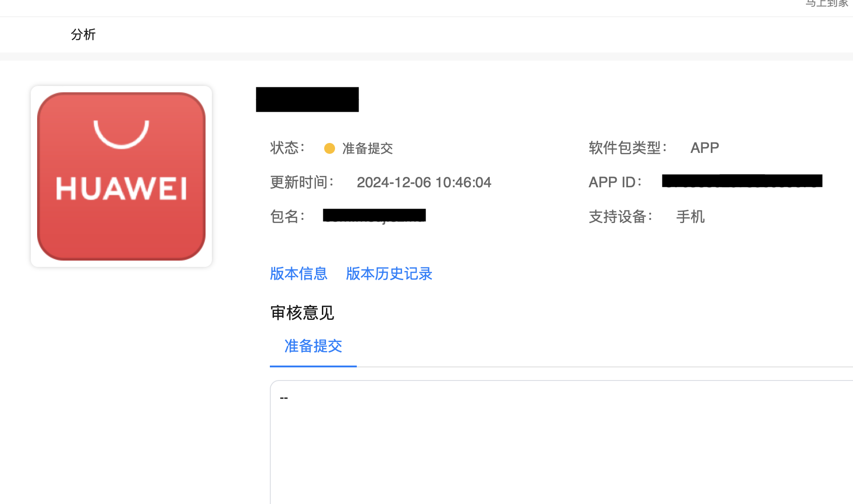Open the 分析 menu item
The width and height of the screenshot is (853, 504).
click(x=83, y=34)
